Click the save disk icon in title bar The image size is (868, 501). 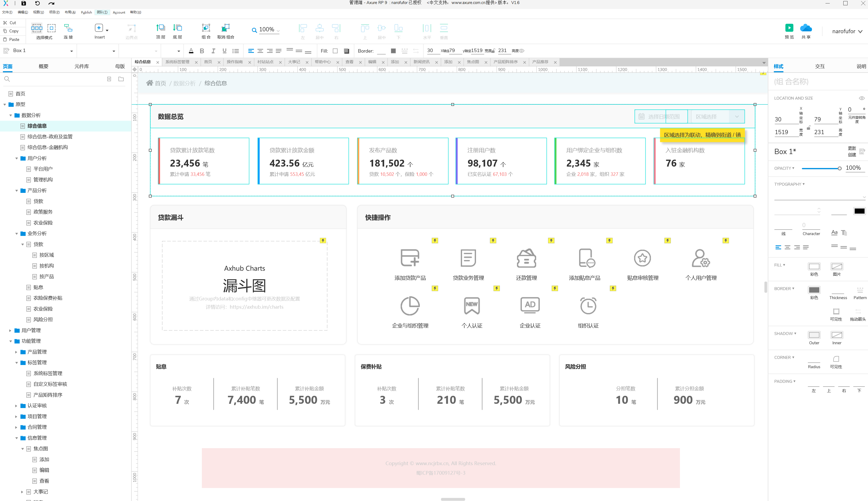[x=23, y=3]
